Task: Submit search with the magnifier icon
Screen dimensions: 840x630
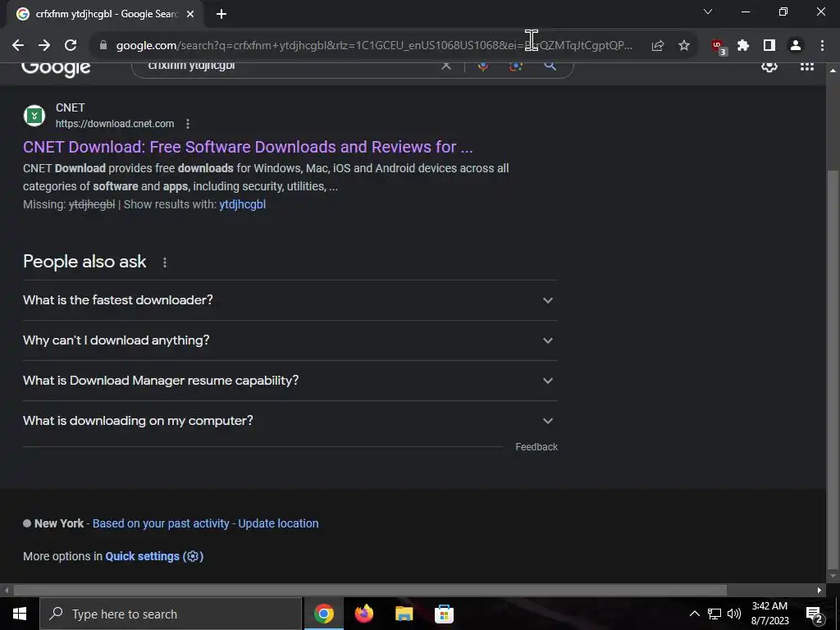Action: (550, 66)
